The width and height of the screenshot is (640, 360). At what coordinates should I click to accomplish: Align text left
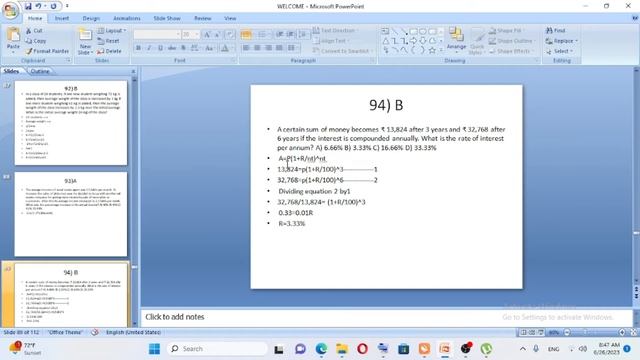pos(246,48)
